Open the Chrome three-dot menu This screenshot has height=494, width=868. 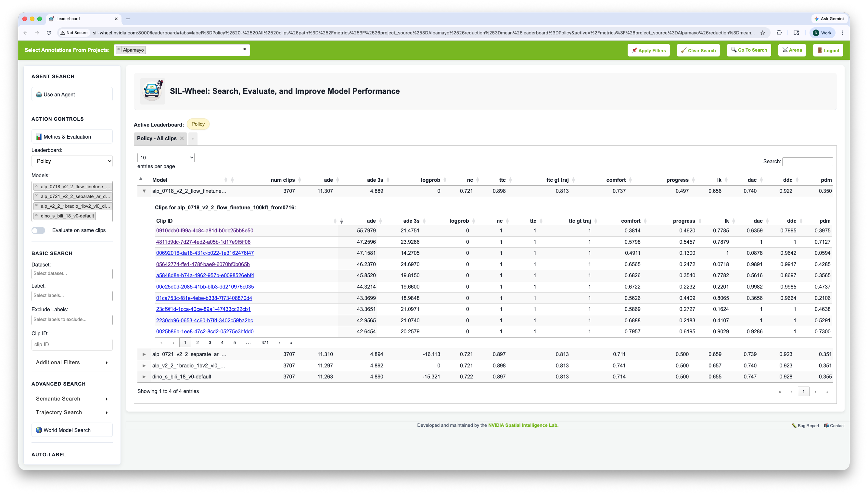coord(843,33)
